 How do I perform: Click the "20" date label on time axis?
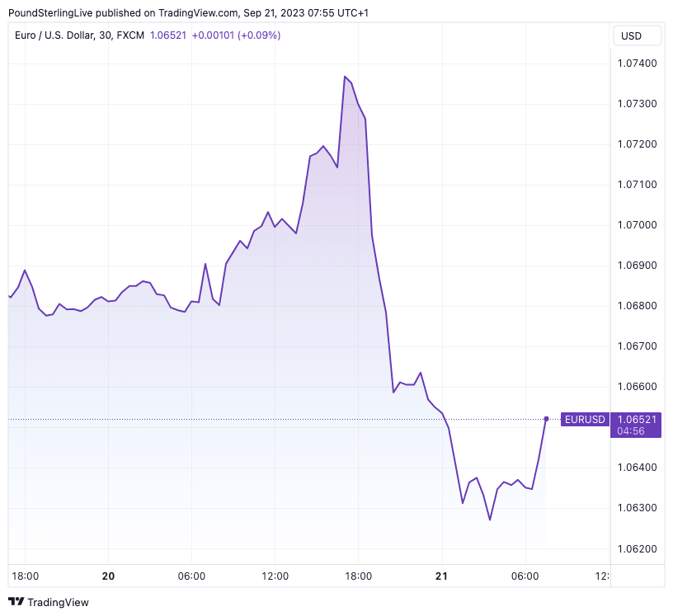click(107, 576)
